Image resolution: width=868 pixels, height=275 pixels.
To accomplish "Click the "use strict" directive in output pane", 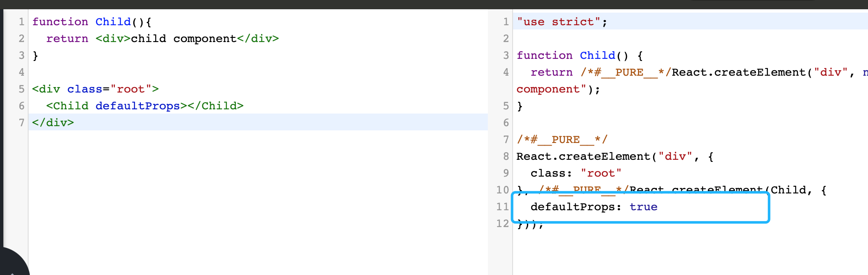I will 558,22.
